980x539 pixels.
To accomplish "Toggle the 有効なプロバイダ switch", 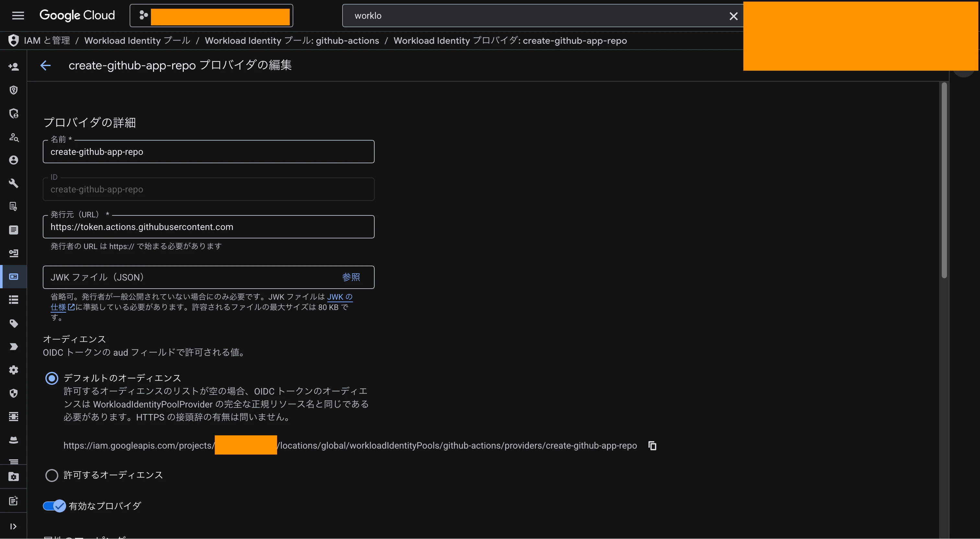I will coord(54,506).
